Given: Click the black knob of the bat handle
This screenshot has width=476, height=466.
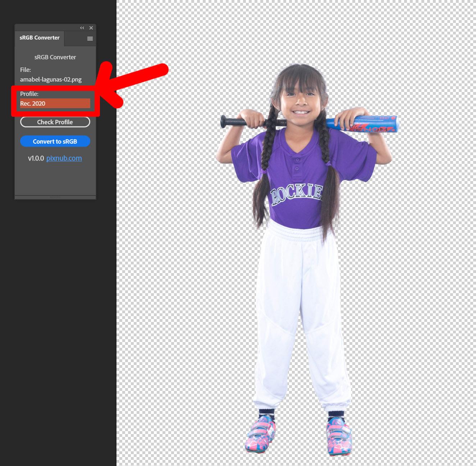Looking at the screenshot, I should click(x=224, y=122).
